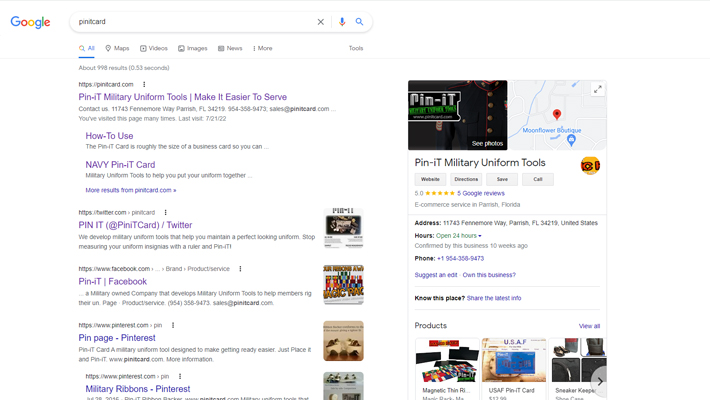Open the USAF Pin-iT Card product
This screenshot has height=400, width=710.
(514, 369)
